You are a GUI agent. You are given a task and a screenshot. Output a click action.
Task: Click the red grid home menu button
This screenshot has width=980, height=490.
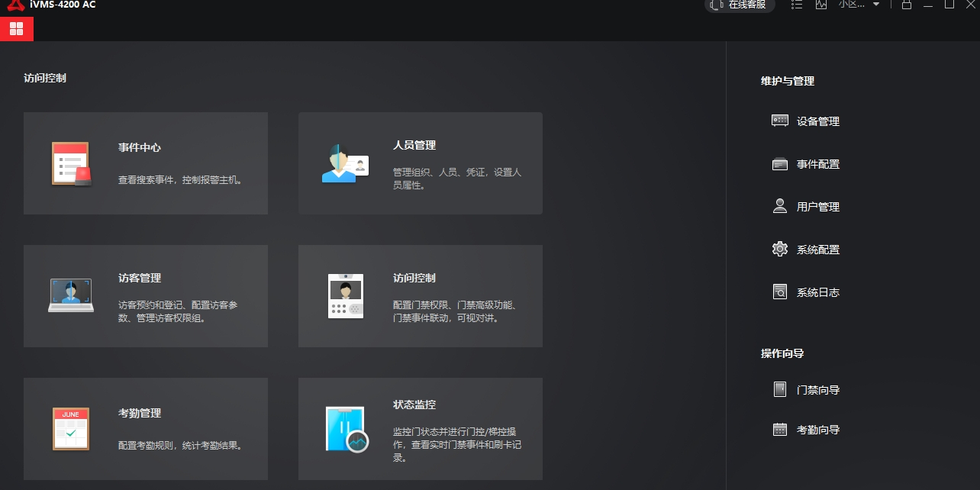click(17, 29)
